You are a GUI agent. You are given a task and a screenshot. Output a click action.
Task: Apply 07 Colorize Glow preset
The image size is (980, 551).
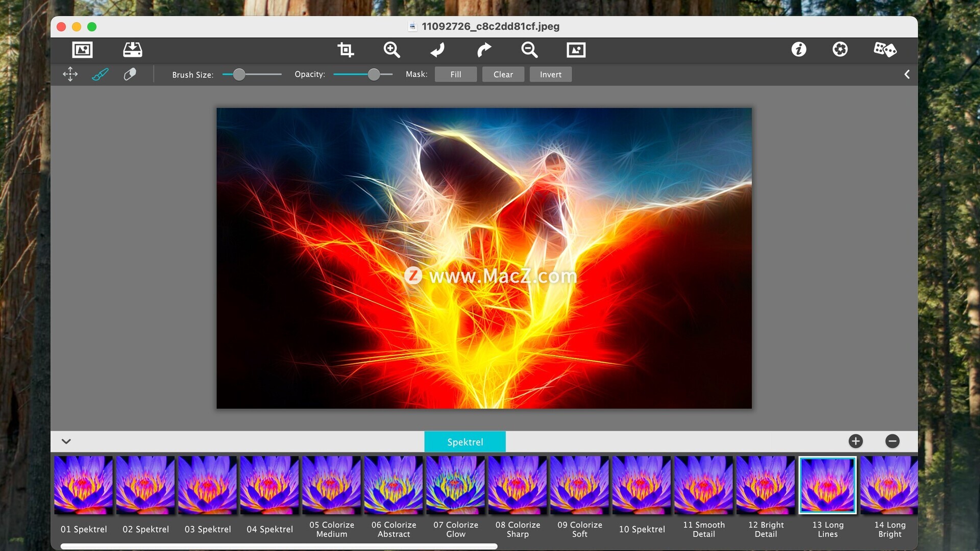[455, 485]
